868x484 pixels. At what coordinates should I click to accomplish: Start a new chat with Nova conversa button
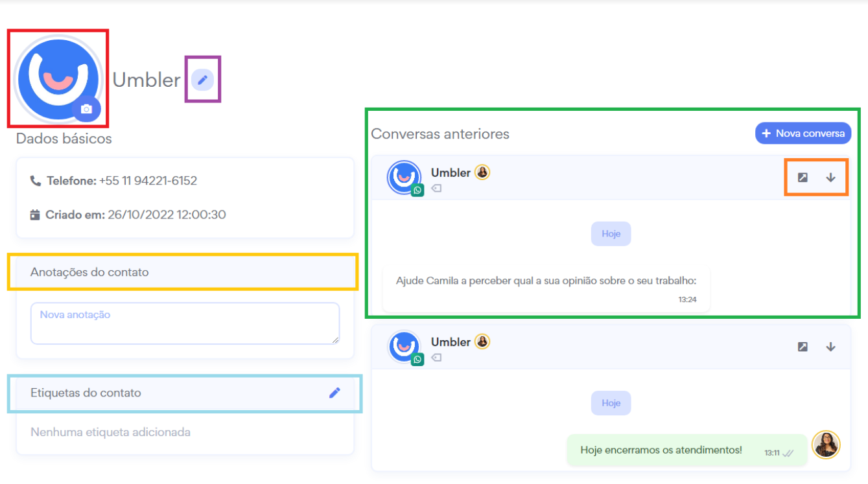coord(803,133)
